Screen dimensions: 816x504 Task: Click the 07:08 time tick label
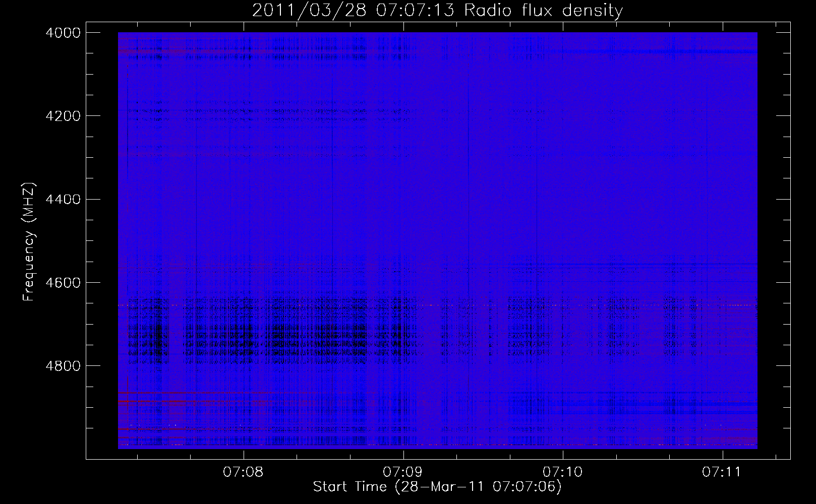pos(244,472)
